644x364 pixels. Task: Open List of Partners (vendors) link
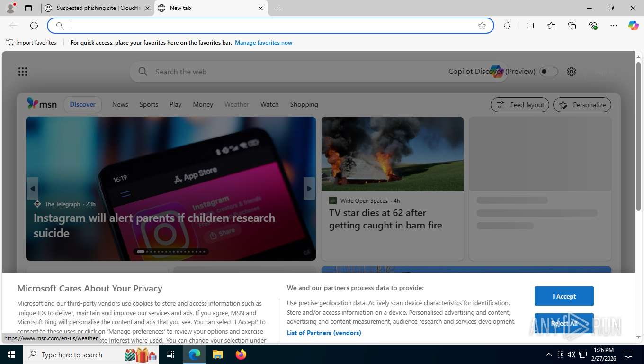click(x=324, y=333)
